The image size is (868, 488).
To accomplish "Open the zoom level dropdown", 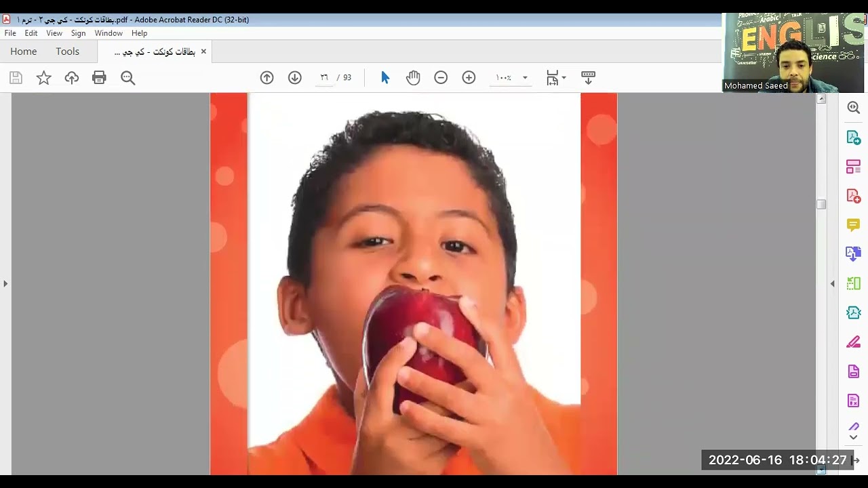I will [x=525, y=78].
